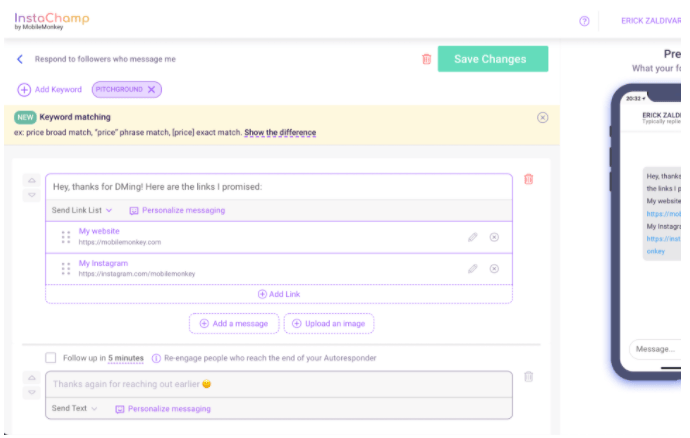Click the Save Changes button

493,59
